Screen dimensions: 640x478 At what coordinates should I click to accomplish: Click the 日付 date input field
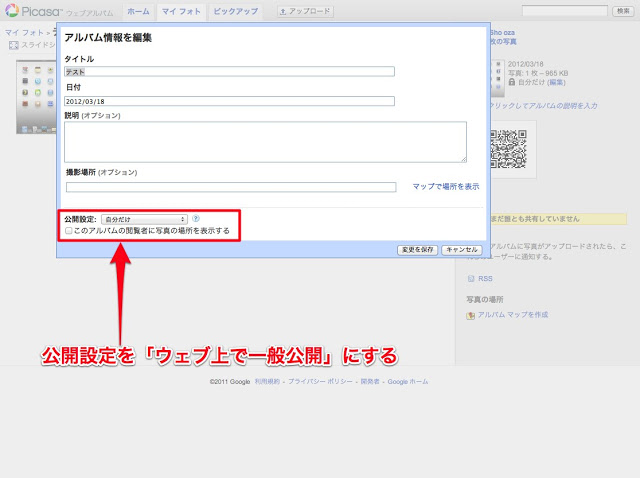229,101
